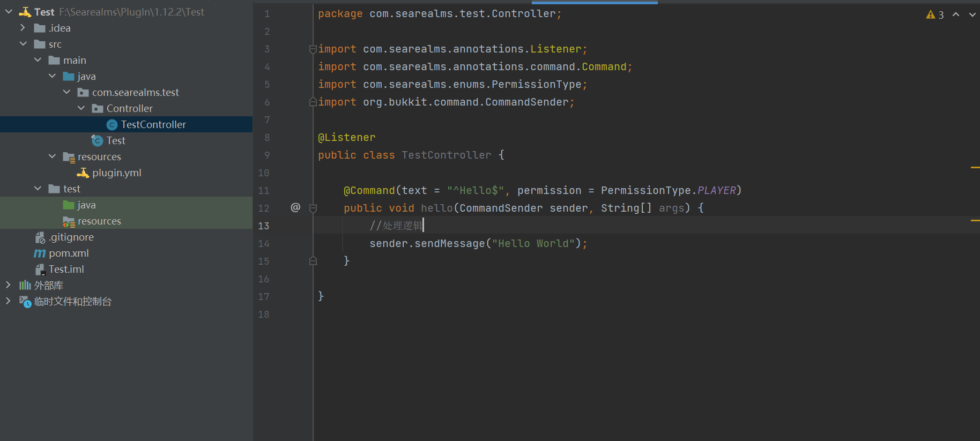980x441 pixels.
Task: Click the .gitignore file icon
Action: 40,237
